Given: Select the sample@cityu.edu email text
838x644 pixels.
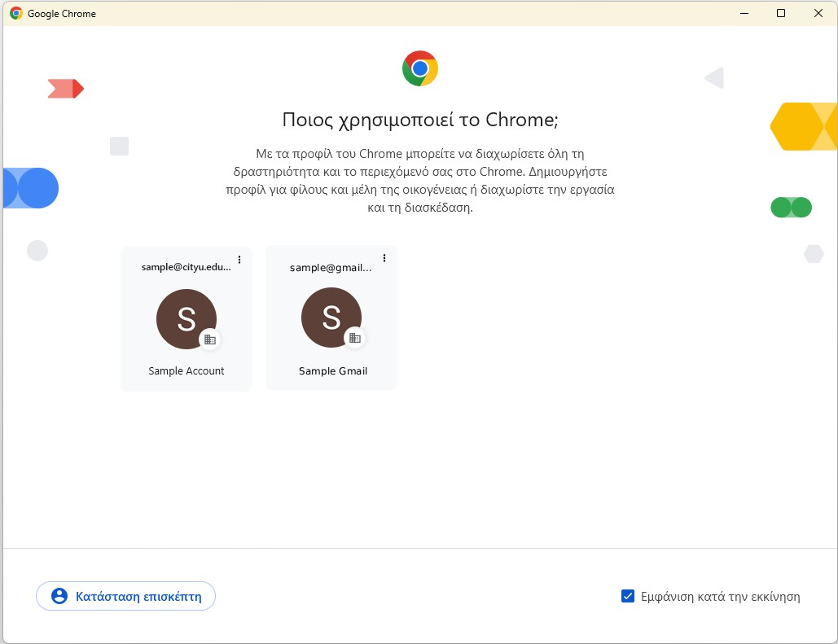Looking at the screenshot, I should (186, 267).
